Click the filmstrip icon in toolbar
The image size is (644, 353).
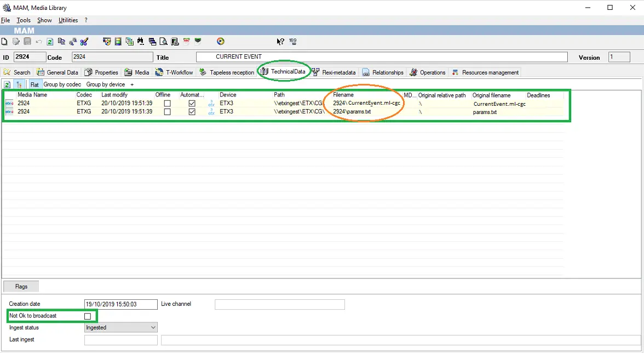click(118, 42)
